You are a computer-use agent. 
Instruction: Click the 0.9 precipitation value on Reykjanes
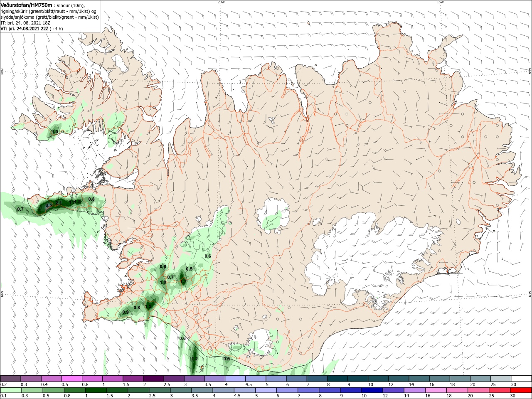[x=126, y=312]
